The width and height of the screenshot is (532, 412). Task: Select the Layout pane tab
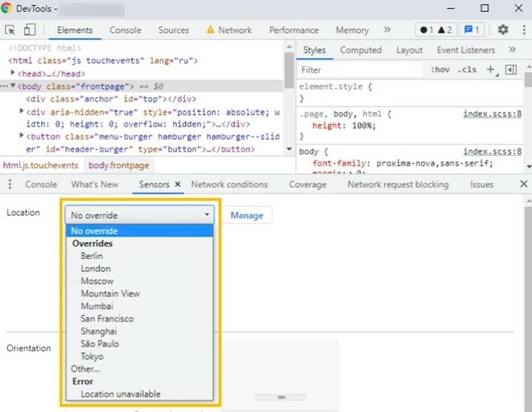click(409, 50)
